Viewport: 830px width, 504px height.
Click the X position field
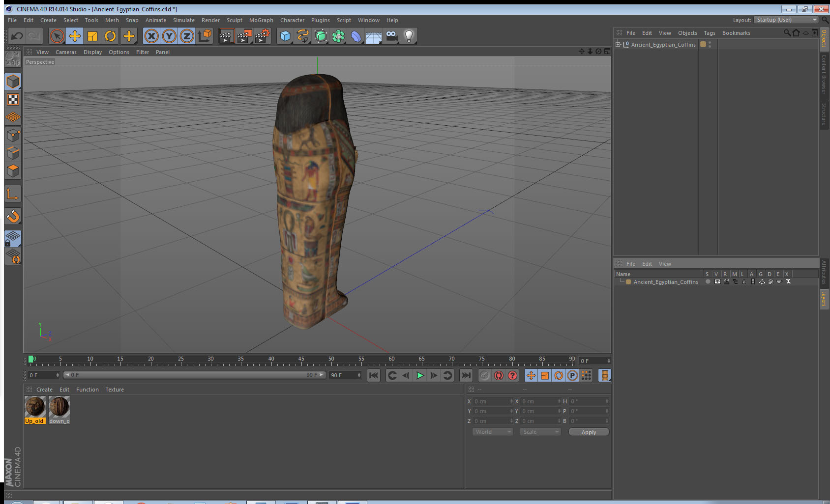pos(492,401)
